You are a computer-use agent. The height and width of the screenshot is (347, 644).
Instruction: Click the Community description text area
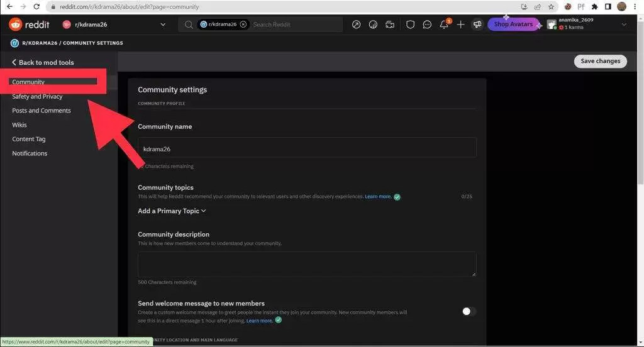(307, 264)
